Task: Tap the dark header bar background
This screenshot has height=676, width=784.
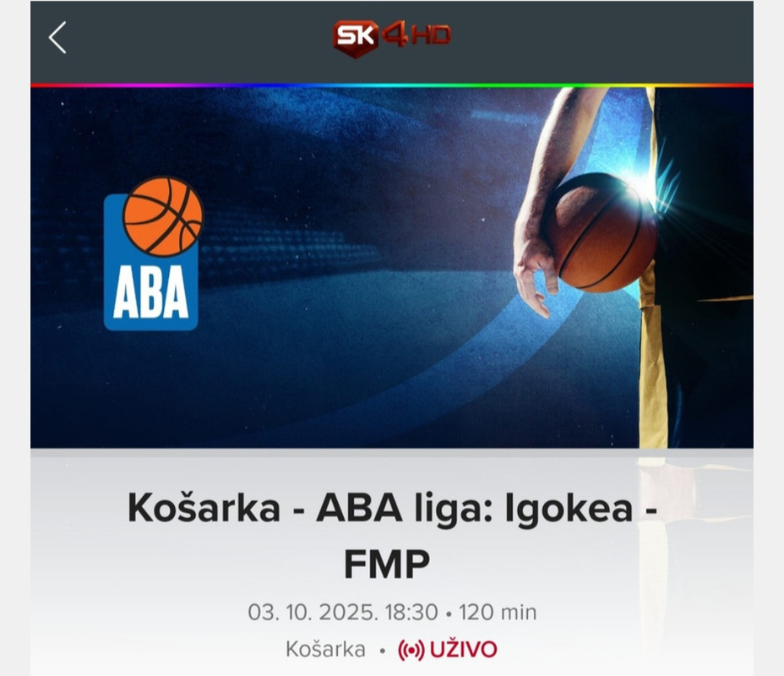Action: point(200,42)
